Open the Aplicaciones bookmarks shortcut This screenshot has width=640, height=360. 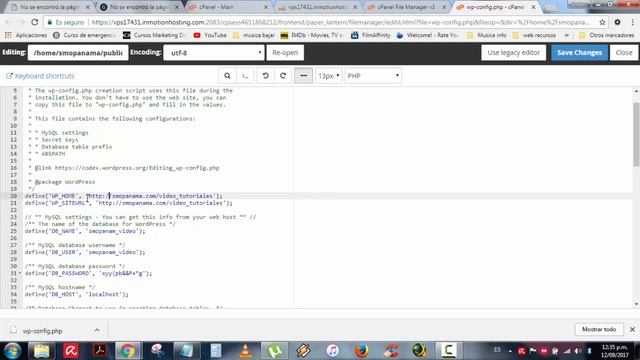point(26,35)
